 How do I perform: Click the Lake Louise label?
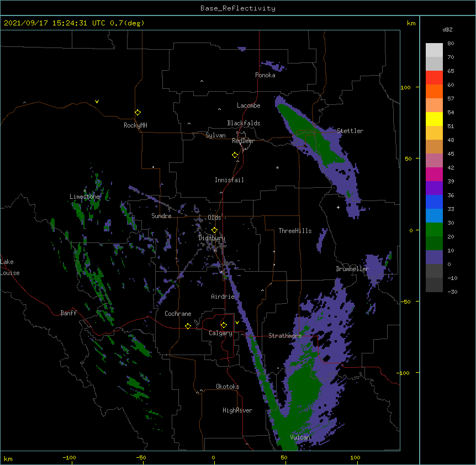coord(10,267)
